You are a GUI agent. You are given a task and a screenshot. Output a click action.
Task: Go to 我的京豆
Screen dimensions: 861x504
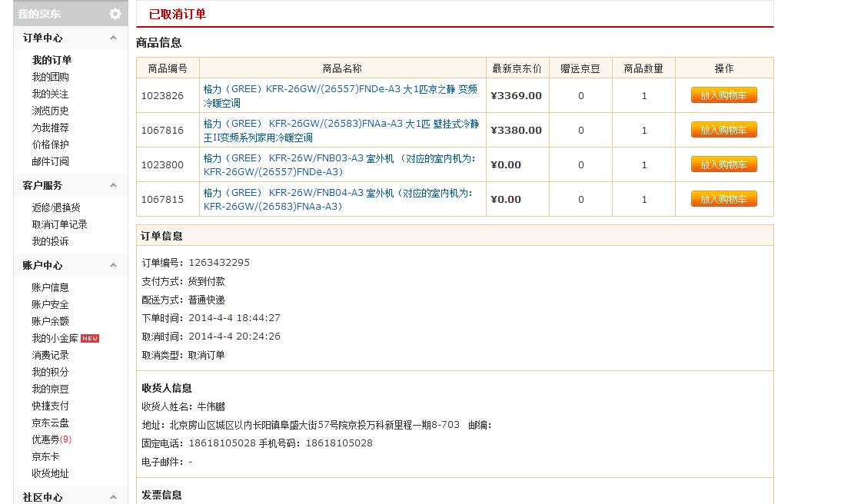[x=51, y=390]
